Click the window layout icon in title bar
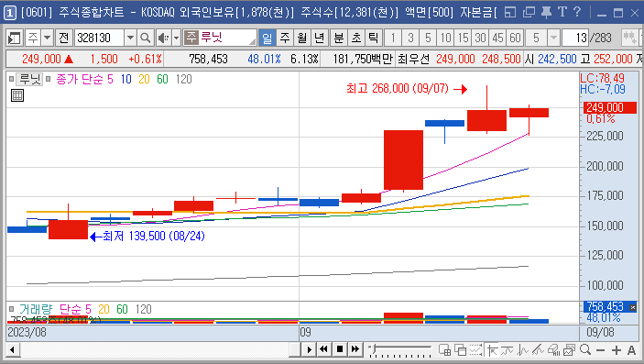Screen dimensions: 644x364 pos(509,12)
